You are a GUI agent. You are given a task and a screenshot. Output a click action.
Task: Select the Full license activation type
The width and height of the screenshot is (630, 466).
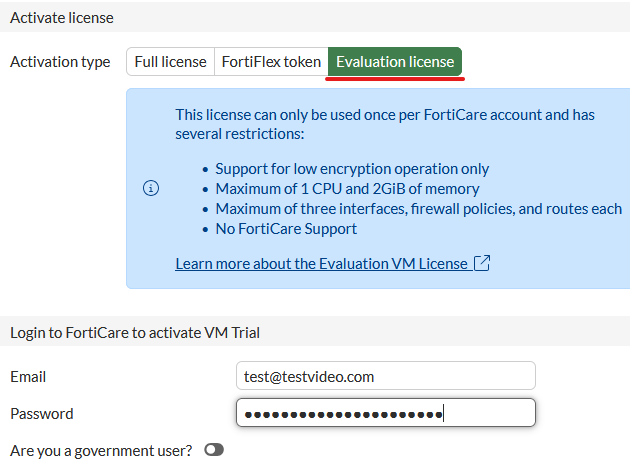(170, 62)
